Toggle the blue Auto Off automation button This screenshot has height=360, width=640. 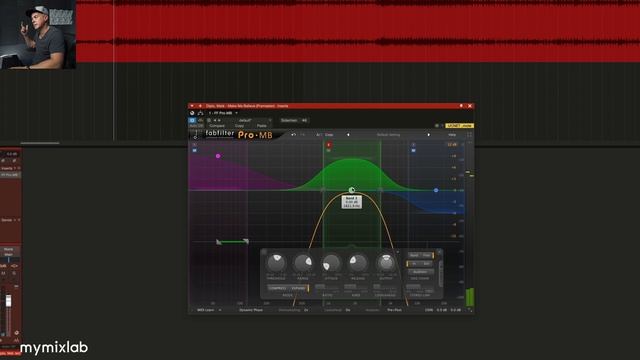[x=192, y=120]
